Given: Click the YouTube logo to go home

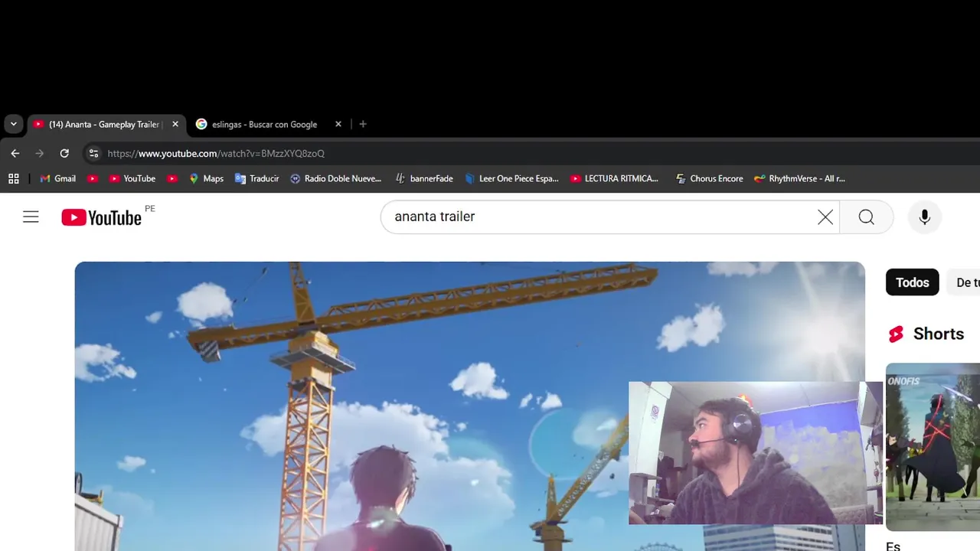Looking at the screenshot, I should pyautogui.click(x=102, y=217).
